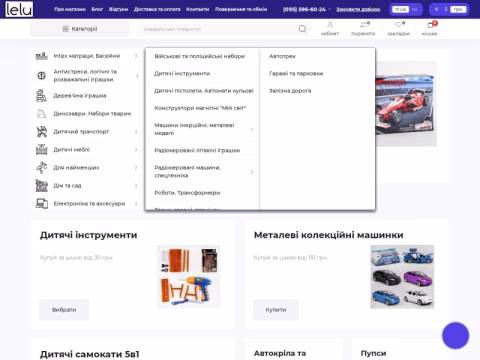This screenshot has width=480, height=360.
Task: Click the Дитячі меблі category icon
Action: pyautogui.click(x=42, y=150)
